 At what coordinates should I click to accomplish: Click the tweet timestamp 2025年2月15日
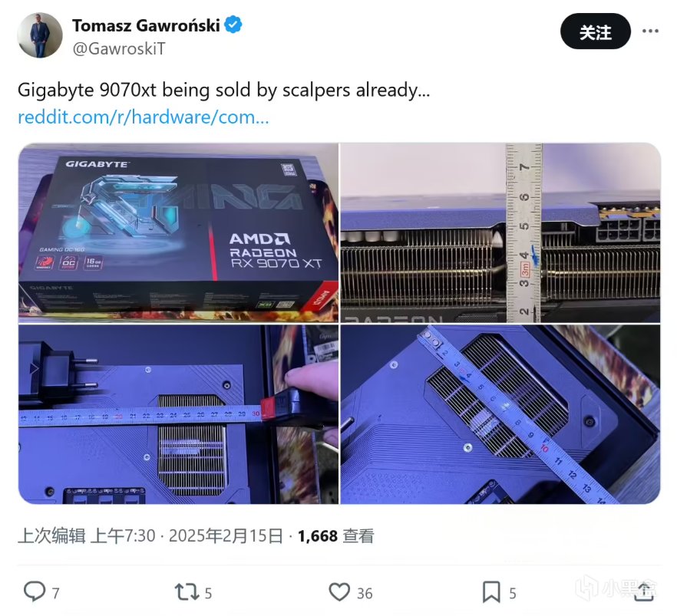[x=226, y=535]
